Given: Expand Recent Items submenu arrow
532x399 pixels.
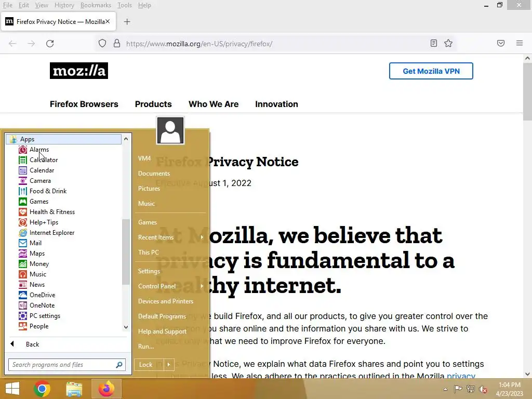Looking at the screenshot, I should [x=202, y=237].
